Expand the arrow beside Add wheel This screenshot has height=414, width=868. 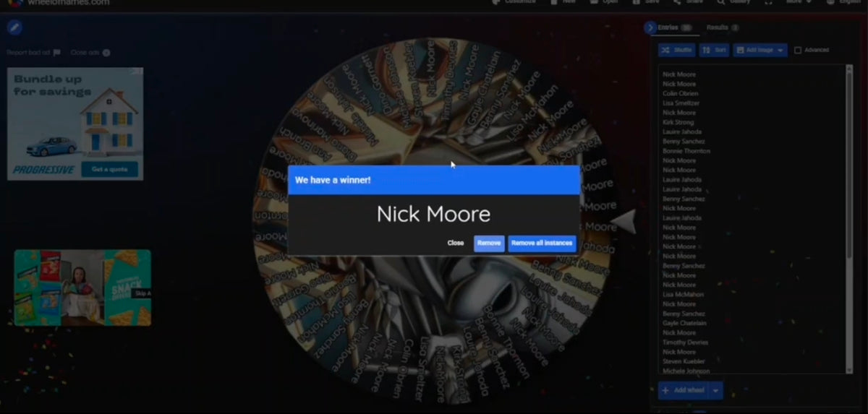pyautogui.click(x=716, y=390)
